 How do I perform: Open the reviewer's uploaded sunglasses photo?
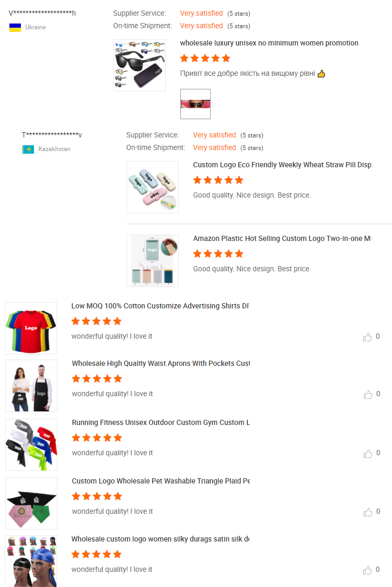coord(195,104)
